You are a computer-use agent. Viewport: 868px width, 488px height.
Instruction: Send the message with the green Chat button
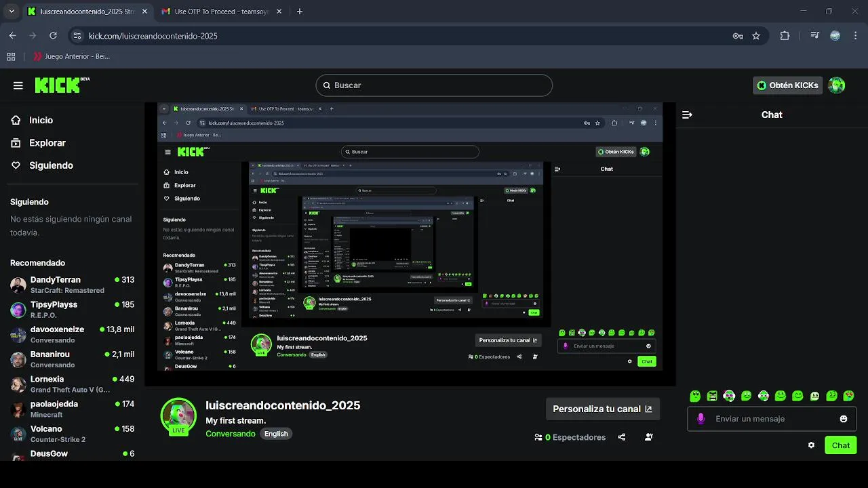[x=841, y=445]
